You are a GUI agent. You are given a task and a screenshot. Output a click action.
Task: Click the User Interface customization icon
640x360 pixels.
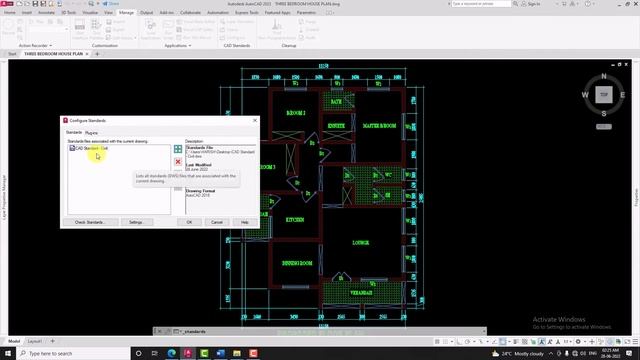click(x=80, y=29)
